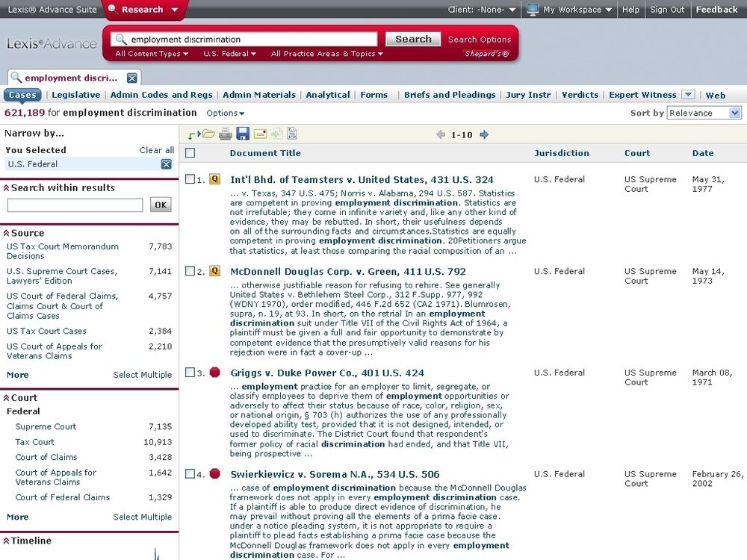Switch to the Jury Instr tab
Screen dimensions: 747x560
pos(528,95)
